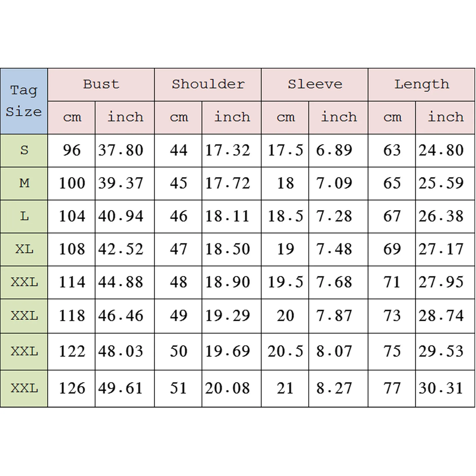Click the Tag Size header cell
476x476 pixels.
24,101
